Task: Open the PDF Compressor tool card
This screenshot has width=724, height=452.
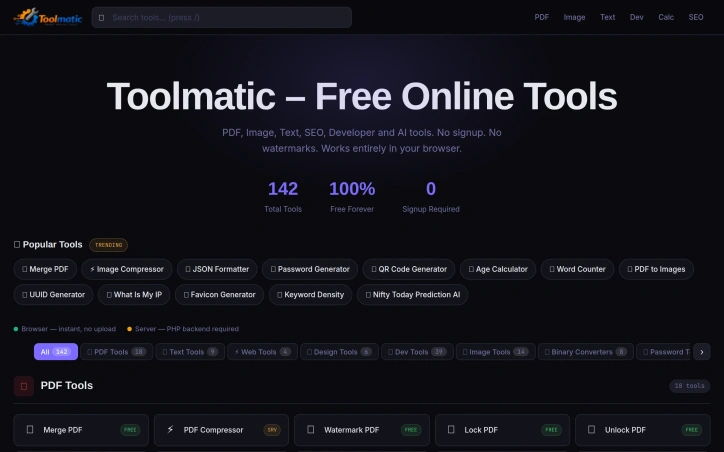Action: [x=221, y=430]
